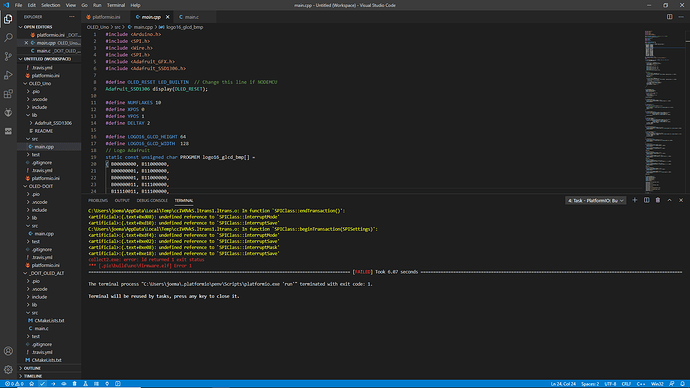Click OLED_Uno in the breadcrumb path

pos(98,27)
